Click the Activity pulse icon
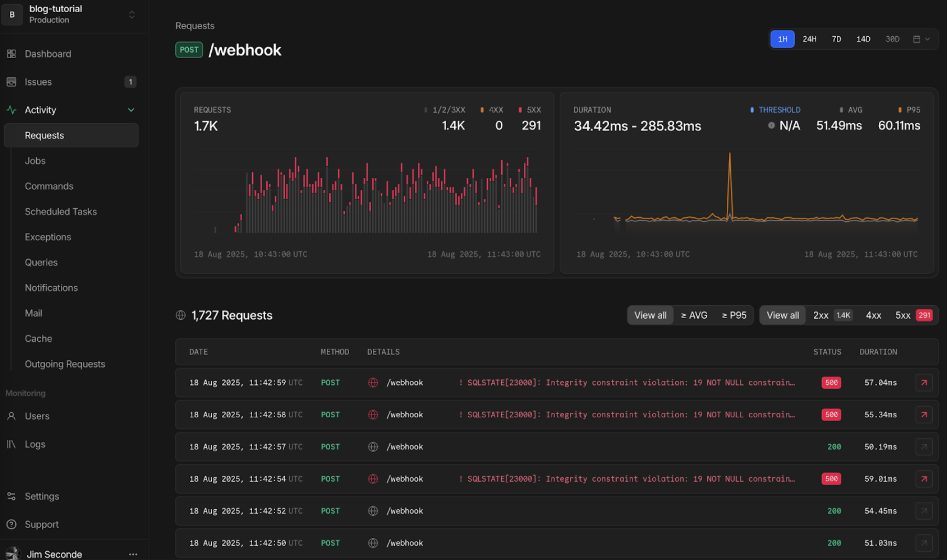The width and height of the screenshot is (949, 560). 12,110
